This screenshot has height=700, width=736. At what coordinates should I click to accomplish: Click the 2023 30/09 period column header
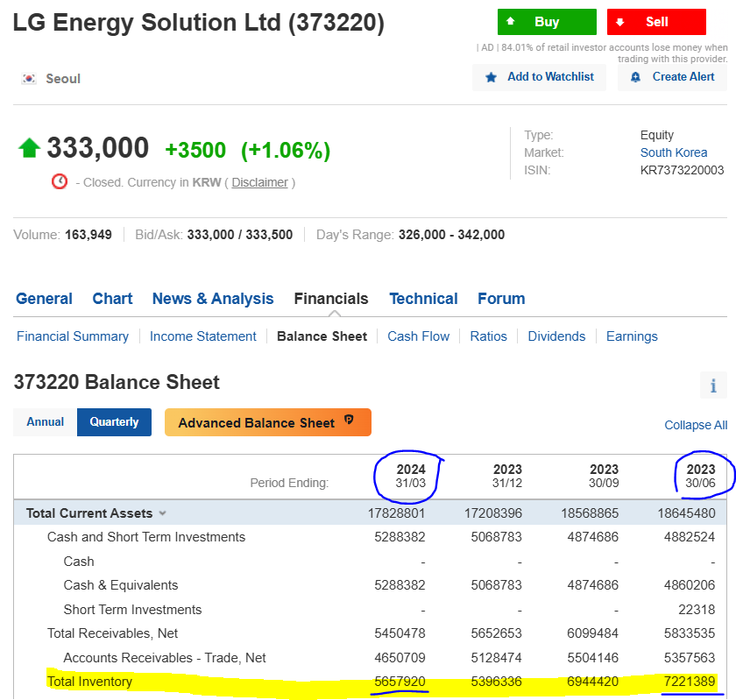[604, 476]
